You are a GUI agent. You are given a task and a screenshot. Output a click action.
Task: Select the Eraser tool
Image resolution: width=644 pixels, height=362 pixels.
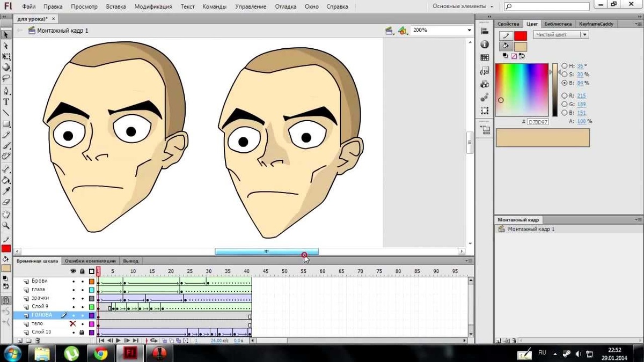point(6,202)
